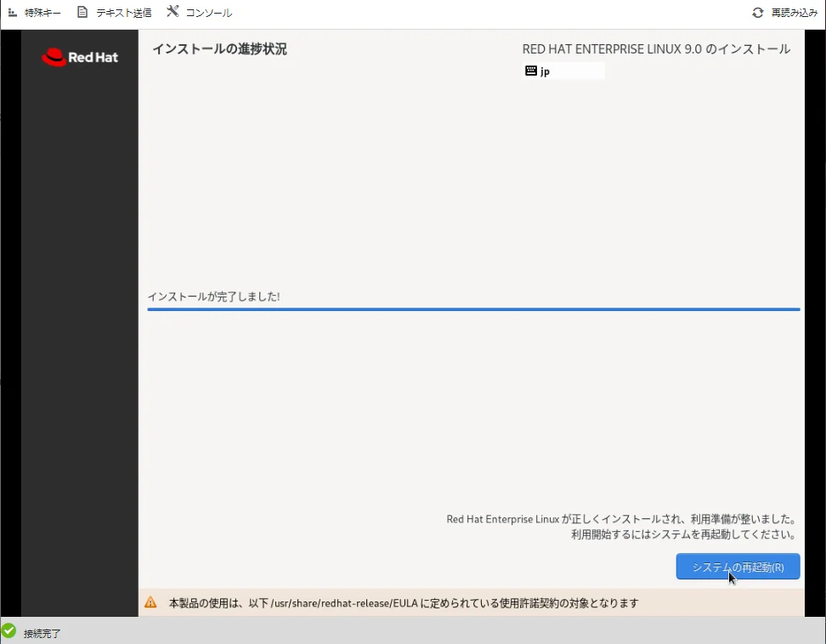The height and width of the screenshot is (644, 826).
Task: Click the red hat logo icon
Action: [54, 57]
